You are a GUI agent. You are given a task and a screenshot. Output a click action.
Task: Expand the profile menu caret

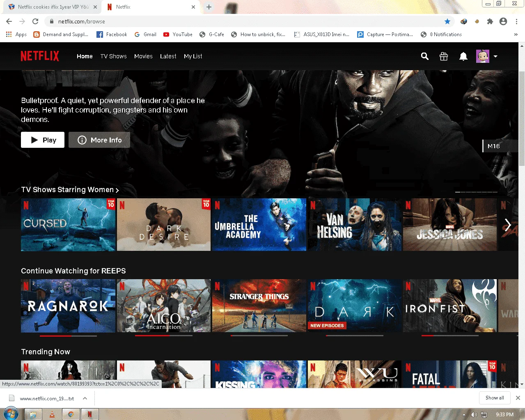(x=495, y=56)
